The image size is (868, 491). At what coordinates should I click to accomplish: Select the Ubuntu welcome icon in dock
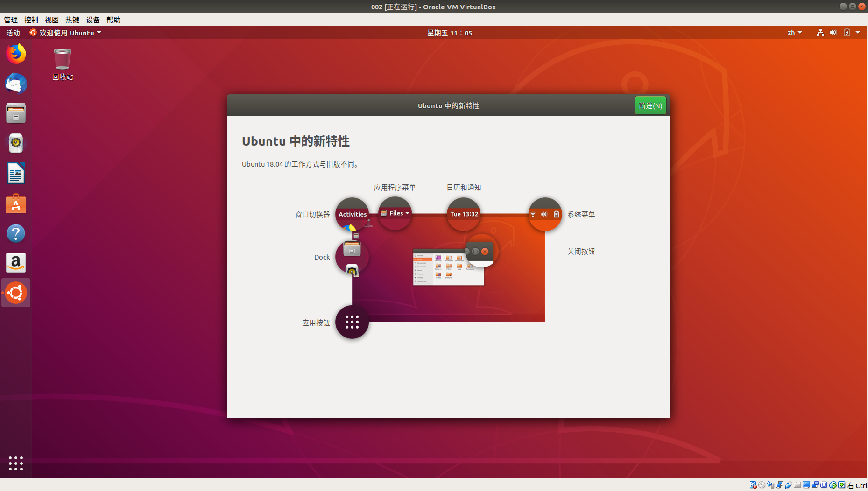click(x=16, y=293)
